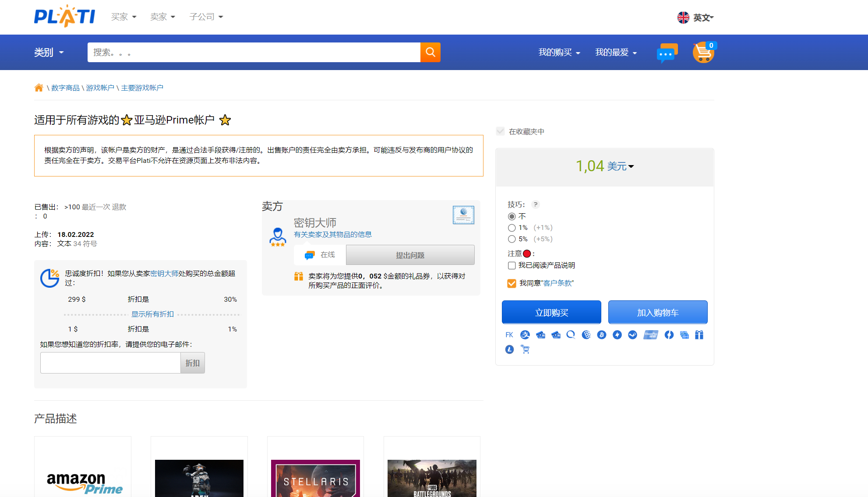Click the upload date 18.02.2022

coord(75,234)
